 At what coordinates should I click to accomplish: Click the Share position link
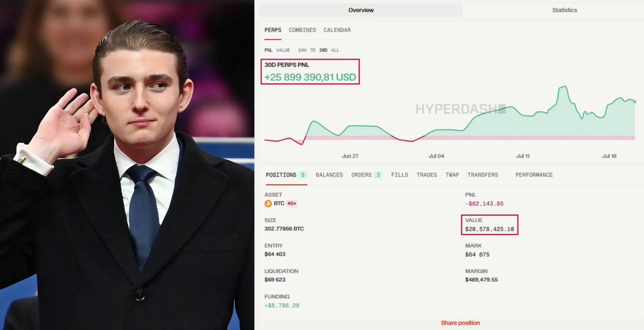[x=460, y=323]
